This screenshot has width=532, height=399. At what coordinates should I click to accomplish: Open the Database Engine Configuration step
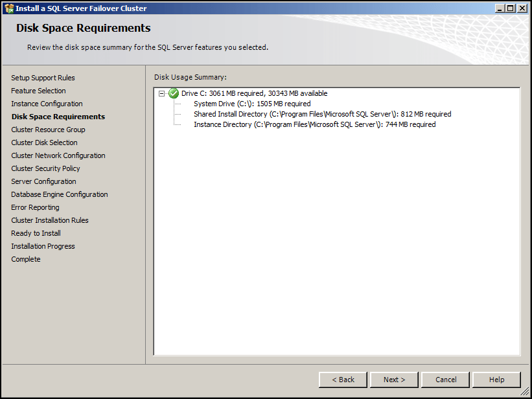59,194
